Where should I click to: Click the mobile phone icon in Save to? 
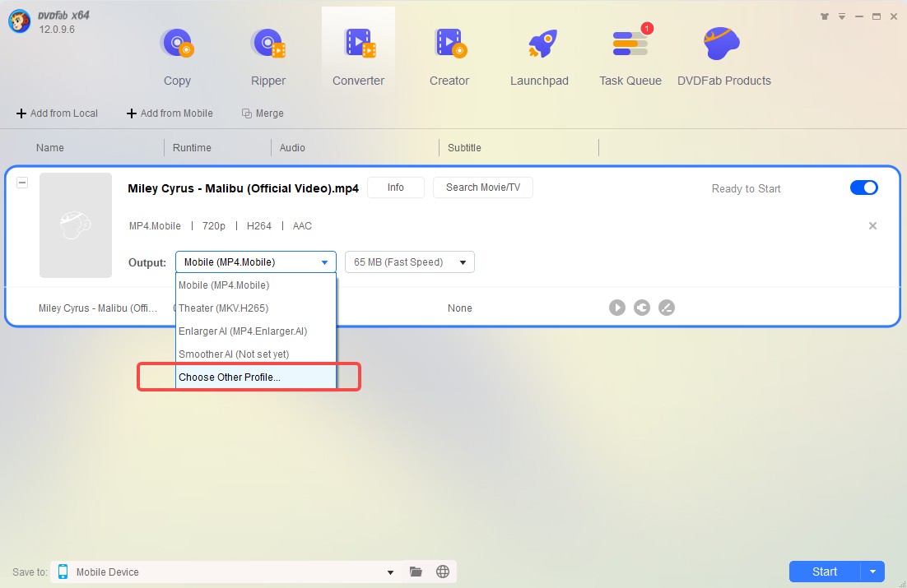pos(63,572)
